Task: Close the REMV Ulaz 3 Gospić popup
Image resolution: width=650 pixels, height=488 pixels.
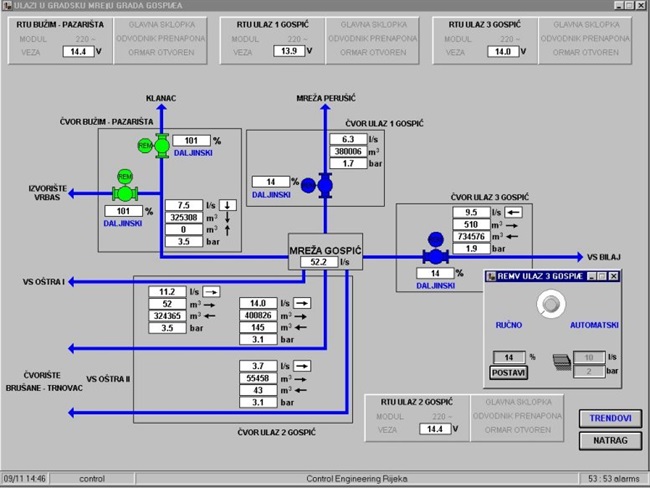Action: (x=614, y=276)
